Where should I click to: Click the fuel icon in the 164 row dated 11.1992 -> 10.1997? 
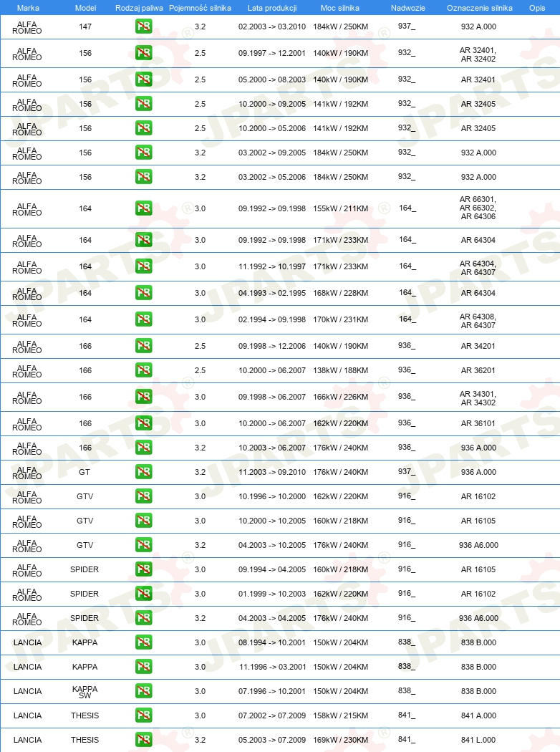[x=143, y=266]
